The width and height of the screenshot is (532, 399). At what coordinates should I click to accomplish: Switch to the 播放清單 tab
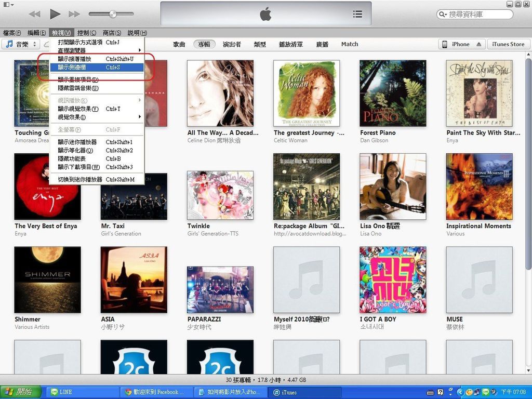click(290, 44)
